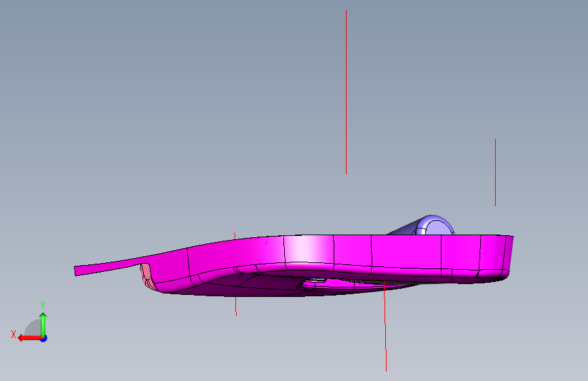Image resolution: width=588 pixels, height=381 pixels.
Task: Click the blue Z axis dot of triad
Action: [x=44, y=338]
